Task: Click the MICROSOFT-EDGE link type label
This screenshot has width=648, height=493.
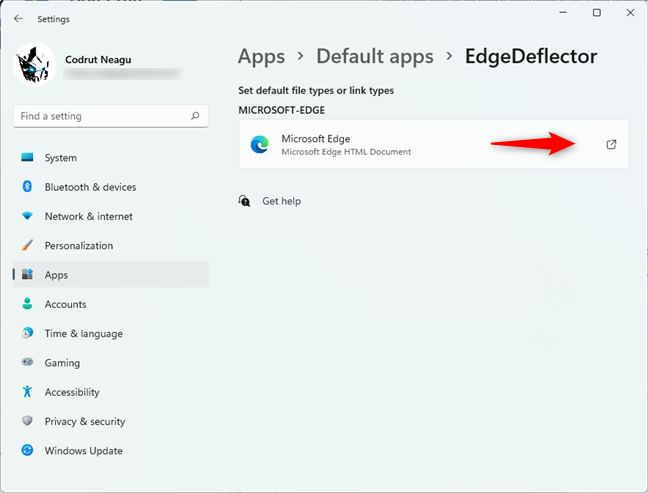Action: pos(281,110)
